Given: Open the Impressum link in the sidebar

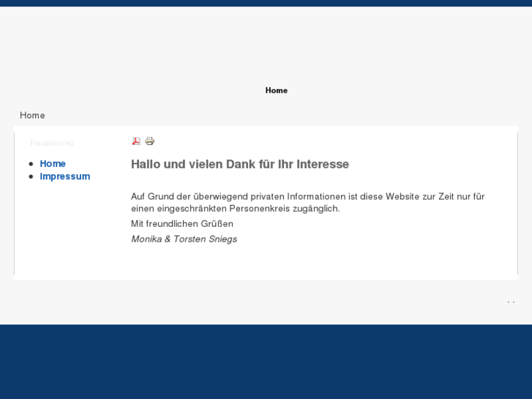Looking at the screenshot, I should 64,176.
